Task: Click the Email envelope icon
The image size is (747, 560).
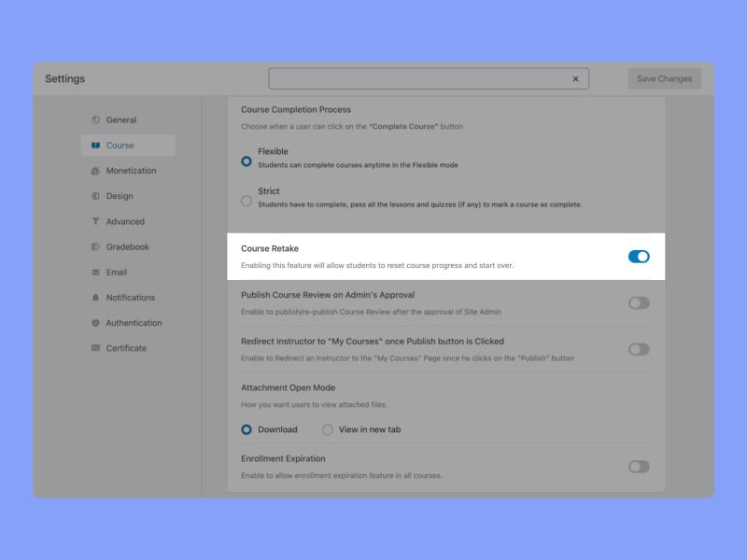Action: pyautogui.click(x=93, y=272)
